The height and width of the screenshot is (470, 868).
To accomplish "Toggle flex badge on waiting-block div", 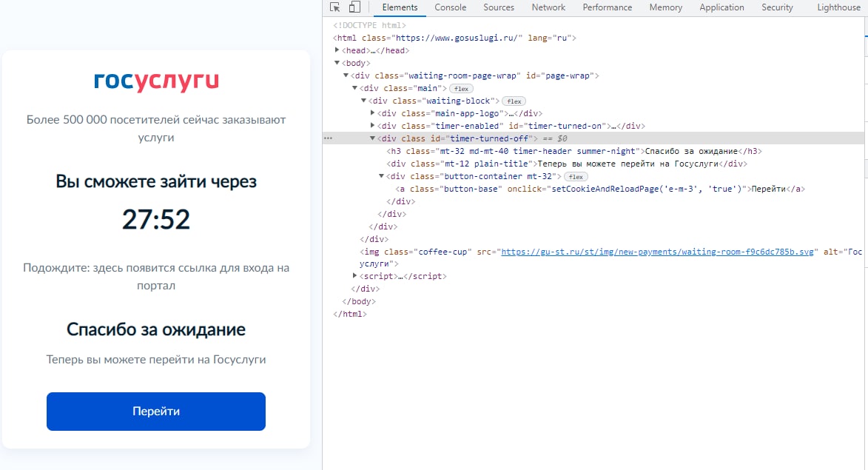I will (x=514, y=101).
